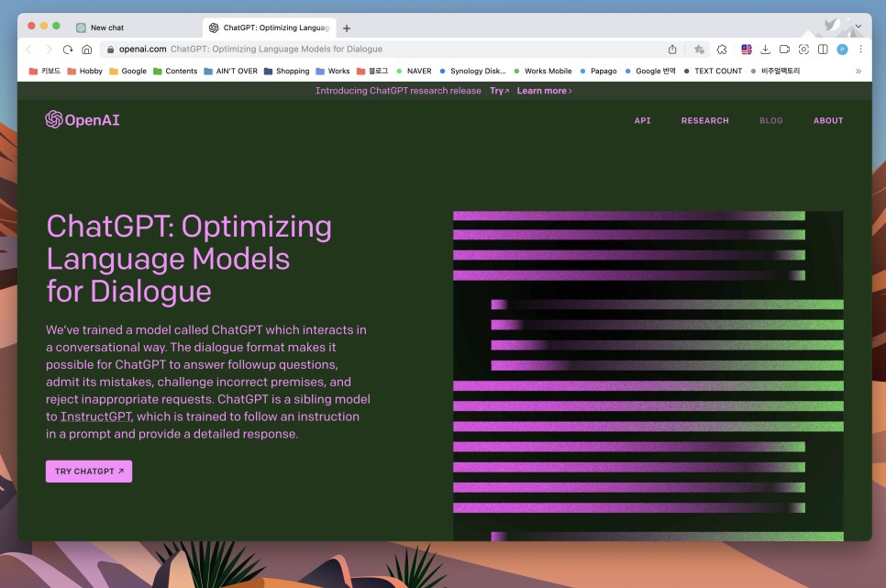Viewport: 886px width, 588px height.
Task: Open the flag-colored translate extension icon
Action: coord(747,50)
